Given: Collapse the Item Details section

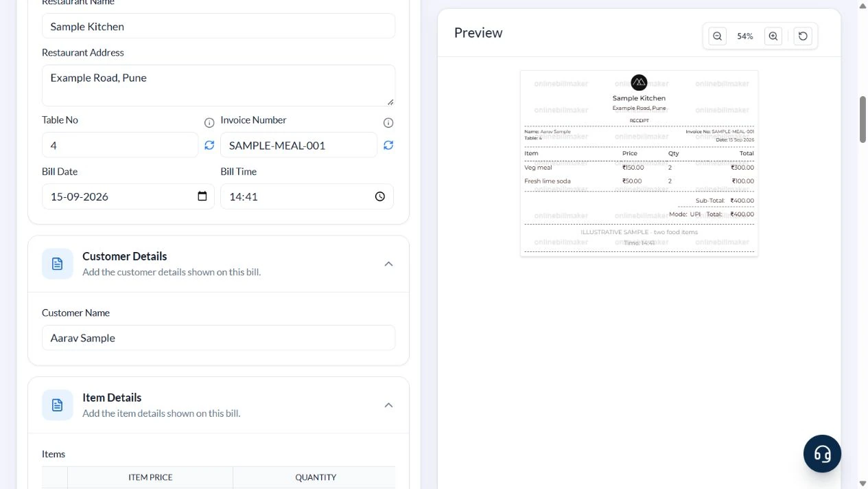Looking at the screenshot, I should tap(388, 405).
